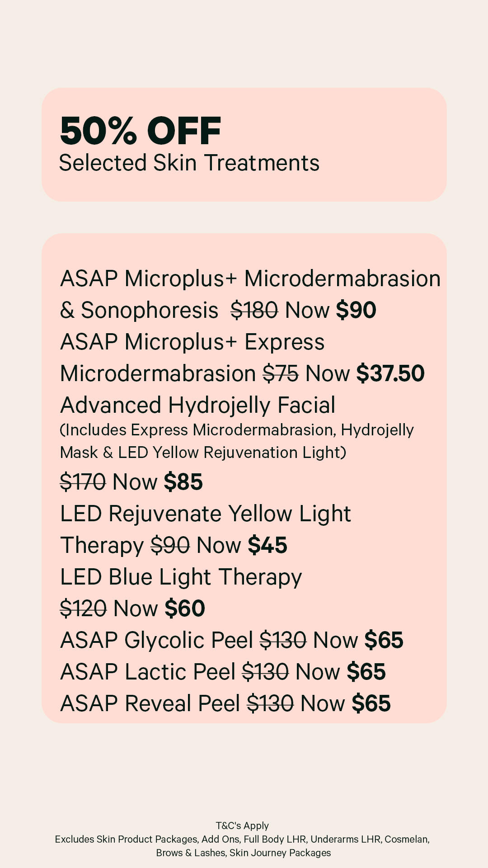Select the 'Advanced Hydrojelly Facial' title

pyautogui.click(x=198, y=406)
